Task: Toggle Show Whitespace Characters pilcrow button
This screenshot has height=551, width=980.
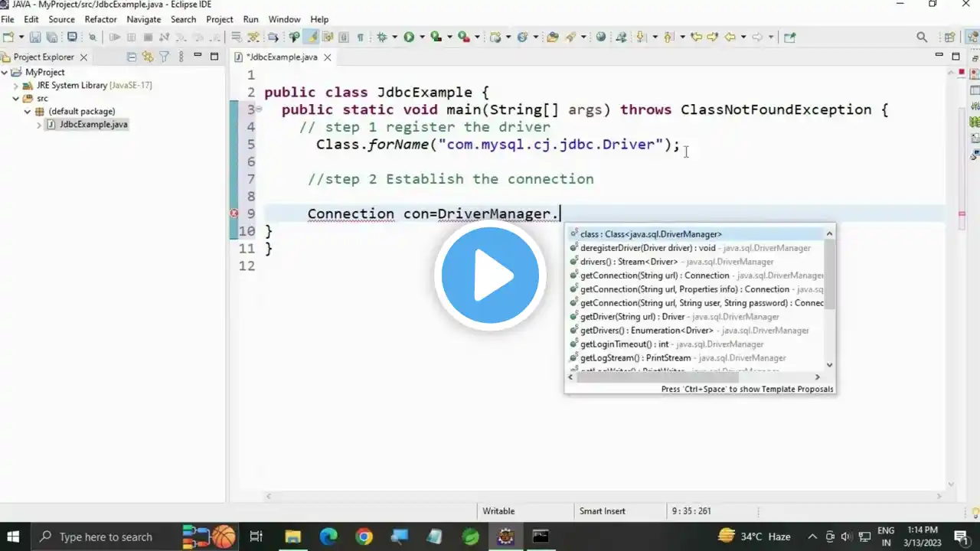Action: click(360, 37)
